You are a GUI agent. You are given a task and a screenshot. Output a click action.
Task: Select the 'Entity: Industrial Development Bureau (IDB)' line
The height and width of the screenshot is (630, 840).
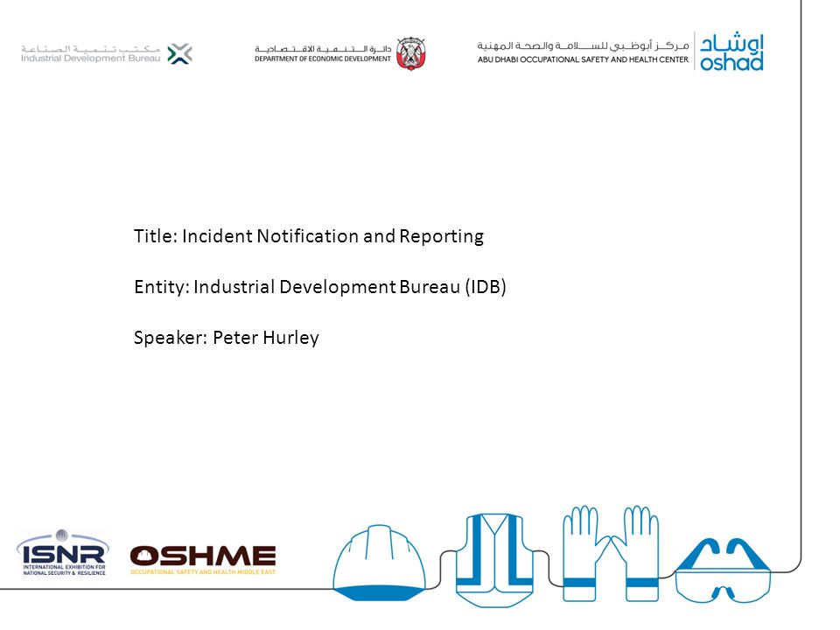point(320,287)
